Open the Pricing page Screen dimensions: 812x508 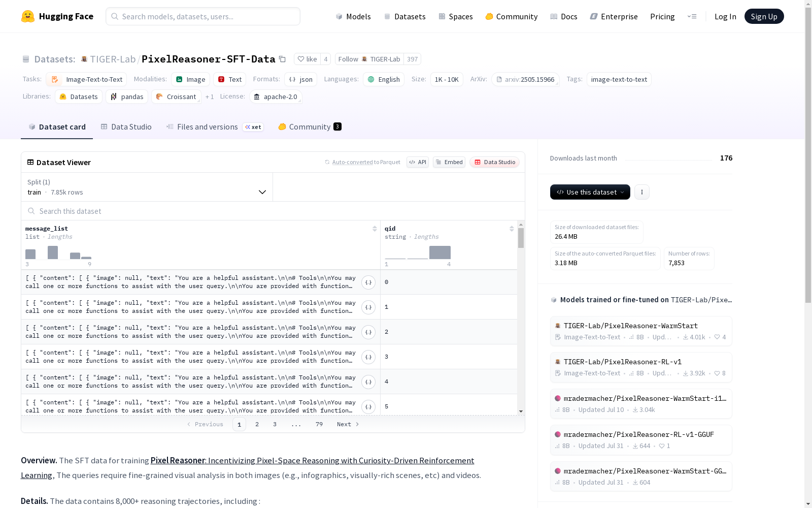pos(662,16)
